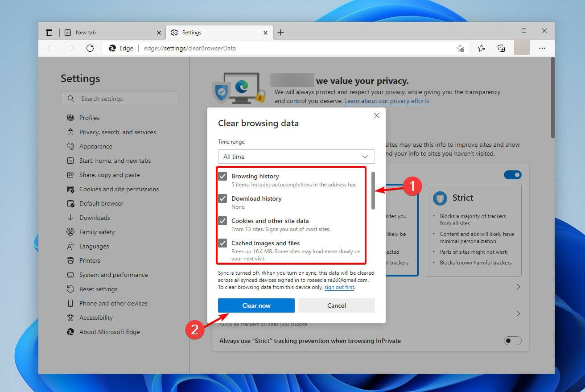Click the Edge site identity icon
Screen dimensions: 585x392
click(112, 48)
